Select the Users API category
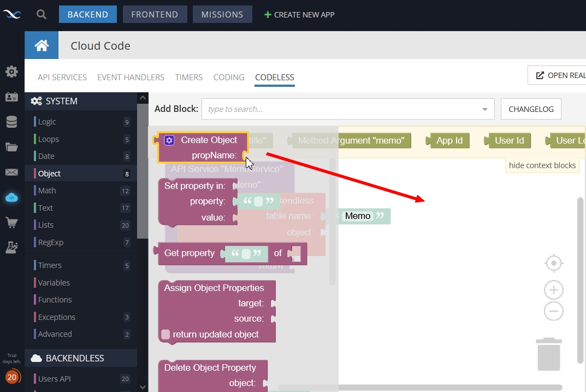This screenshot has height=392, width=586. pos(81,379)
